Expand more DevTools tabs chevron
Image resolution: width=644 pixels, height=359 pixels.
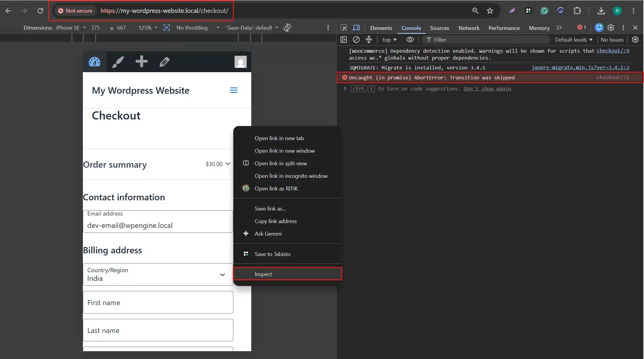click(x=559, y=28)
